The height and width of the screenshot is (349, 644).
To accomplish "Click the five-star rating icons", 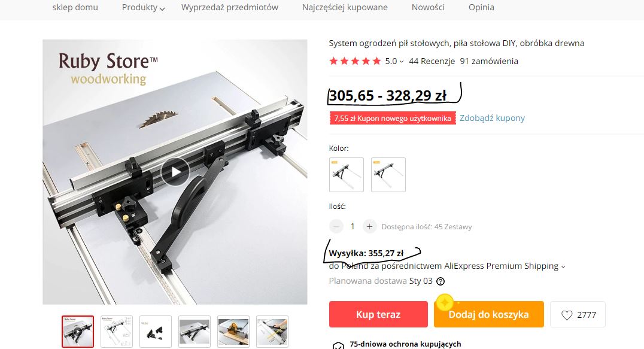I will pos(355,61).
